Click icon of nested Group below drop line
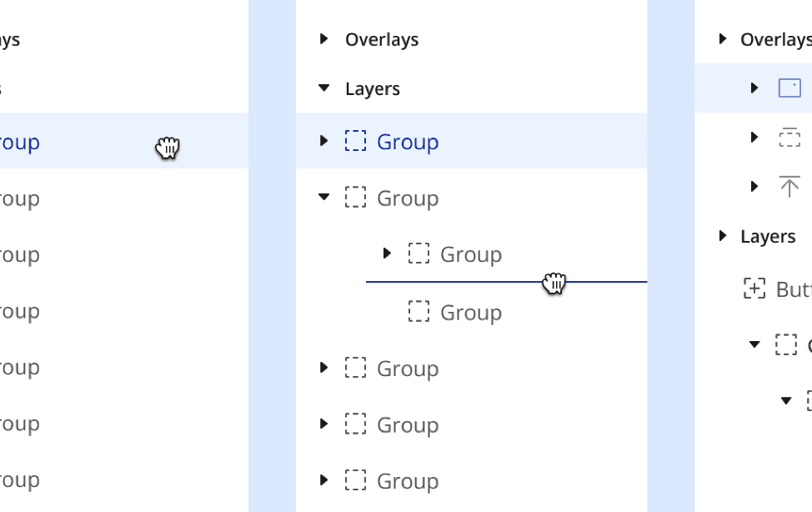The width and height of the screenshot is (812, 512). click(x=419, y=312)
